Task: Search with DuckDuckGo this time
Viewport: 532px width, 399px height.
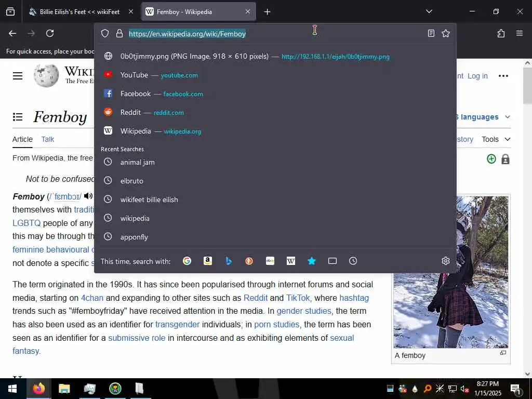Action: (x=249, y=261)
